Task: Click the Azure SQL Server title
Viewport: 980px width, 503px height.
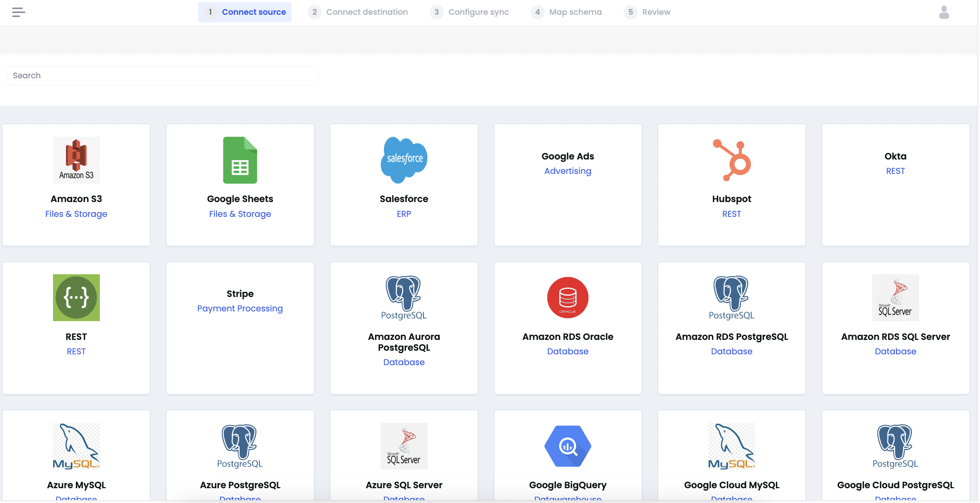Action: coord(404,485)
